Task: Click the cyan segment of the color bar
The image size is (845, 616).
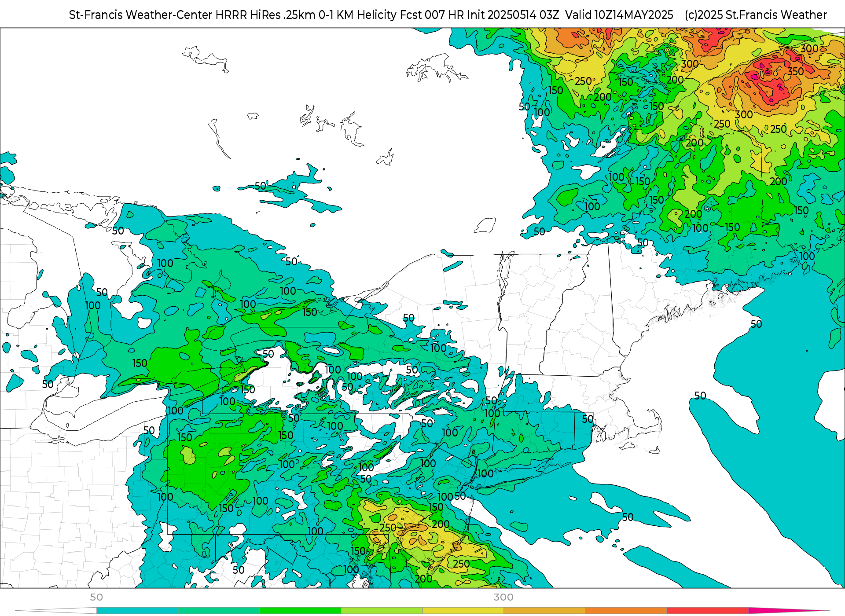Action: coord(137,611)
